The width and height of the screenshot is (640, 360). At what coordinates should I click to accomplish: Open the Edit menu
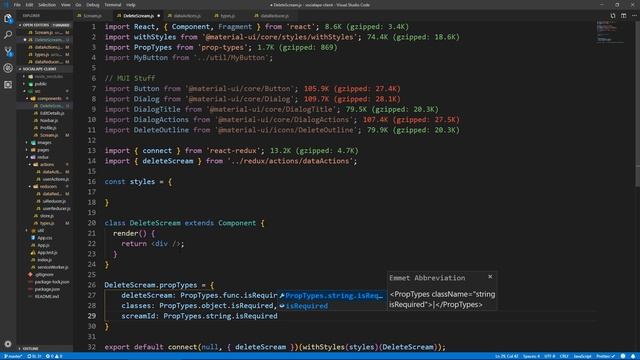tap(29, 5)
